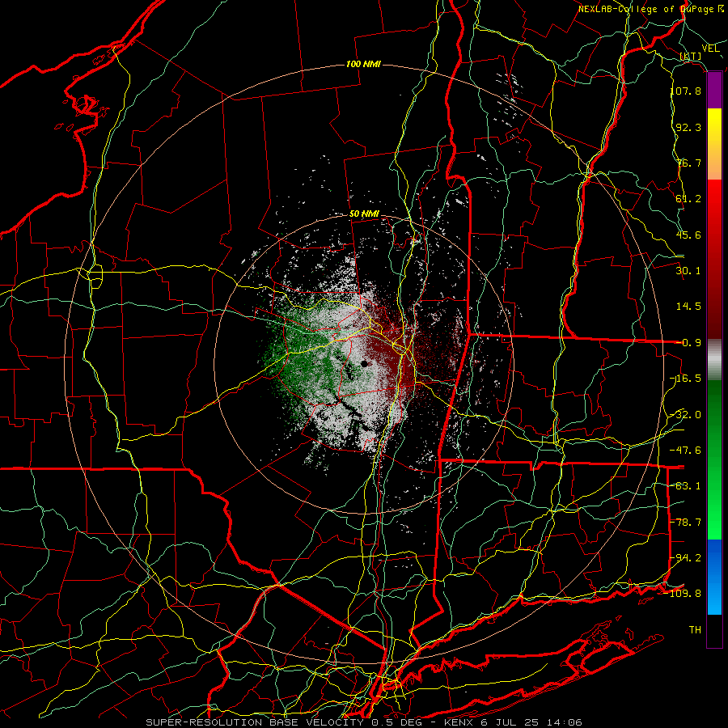Click the black radar site dot at center

pyautogui.click(x=365, y=364)
